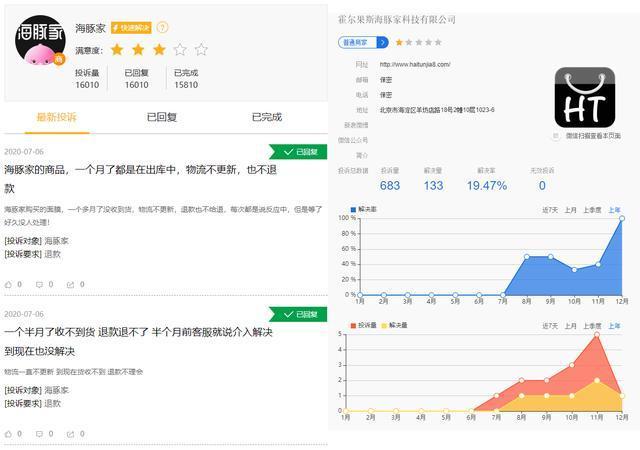Screen dimensions: 640x450
Task: Click the 16010 投诉量 figure
Action: point(87,85)
